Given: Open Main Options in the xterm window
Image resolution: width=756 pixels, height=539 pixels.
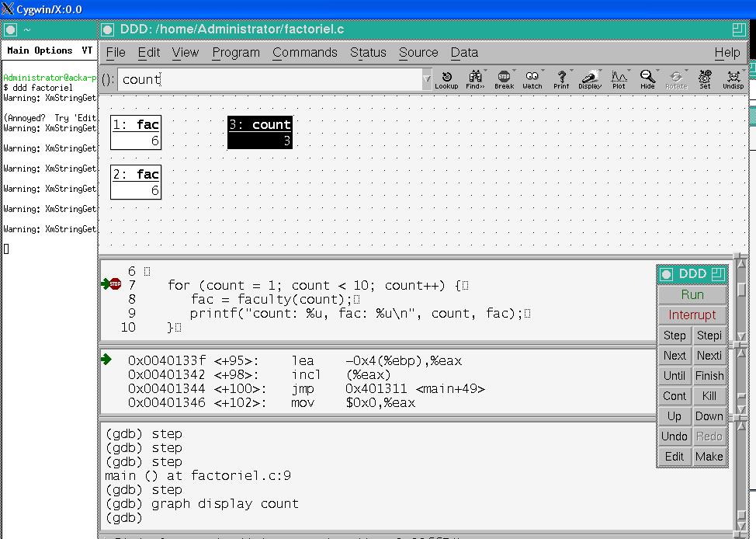Looking at the screenshot, I should coord(40,50).
